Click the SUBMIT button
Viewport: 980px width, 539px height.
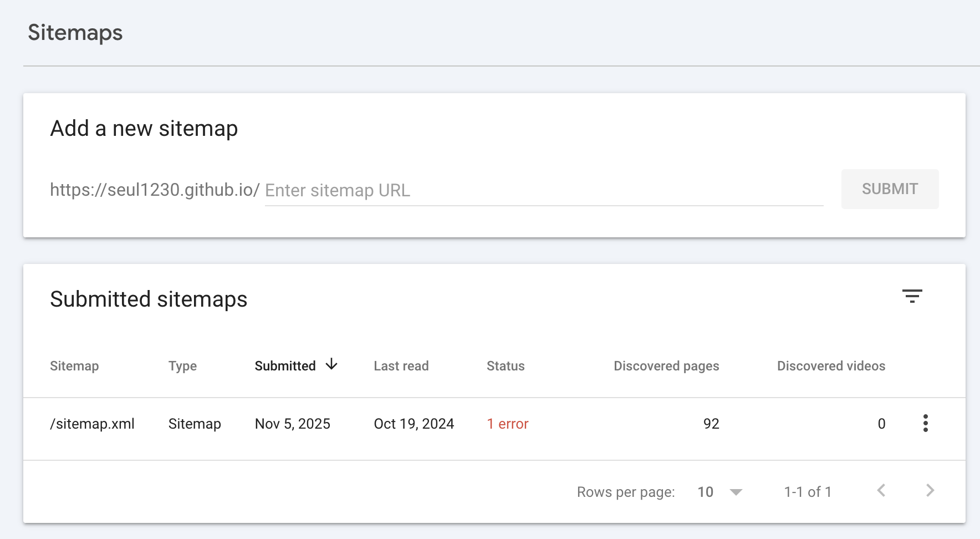(x=890, y=189)
